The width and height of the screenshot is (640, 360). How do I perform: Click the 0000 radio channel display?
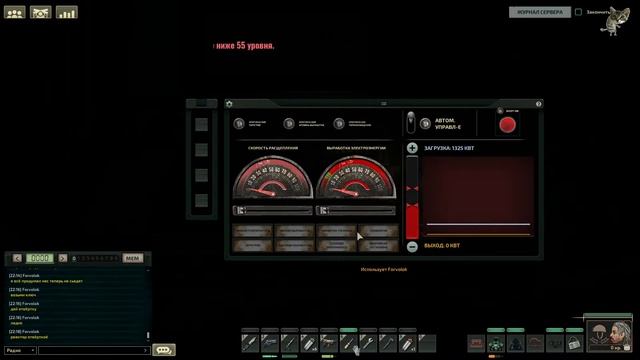tap(40, 258)
